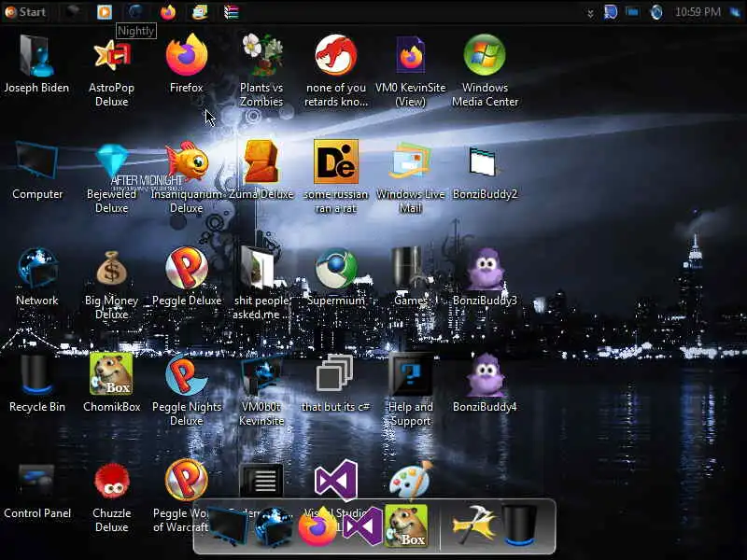Open the Control Panel desktop icon
The image size is (747, 560).
click(36, 481)
